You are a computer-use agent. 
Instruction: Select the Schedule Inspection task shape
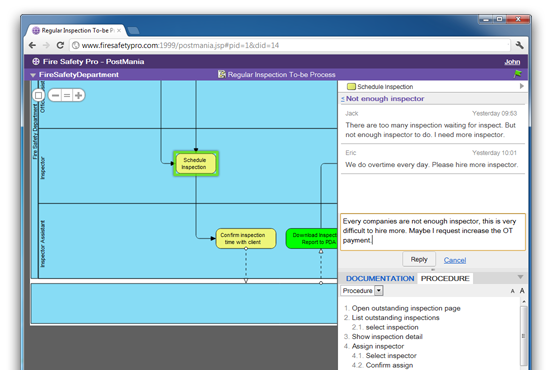click(196, 163)
